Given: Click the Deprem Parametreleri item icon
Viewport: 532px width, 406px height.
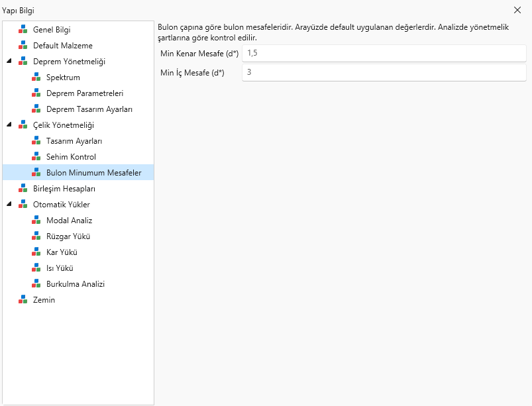Looking at the screenshot, I should point(36,93).
